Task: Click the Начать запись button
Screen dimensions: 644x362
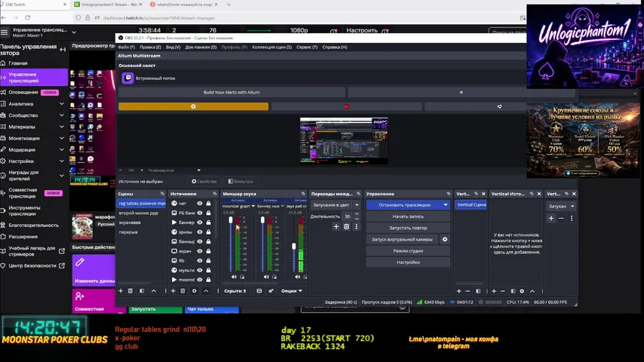Action: pos(408,216)
